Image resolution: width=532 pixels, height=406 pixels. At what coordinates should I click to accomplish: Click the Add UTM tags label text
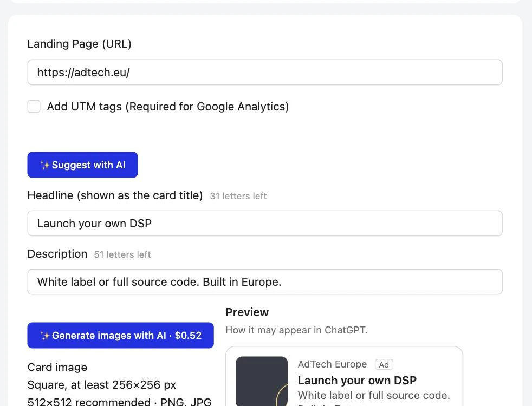pos(167,107)
